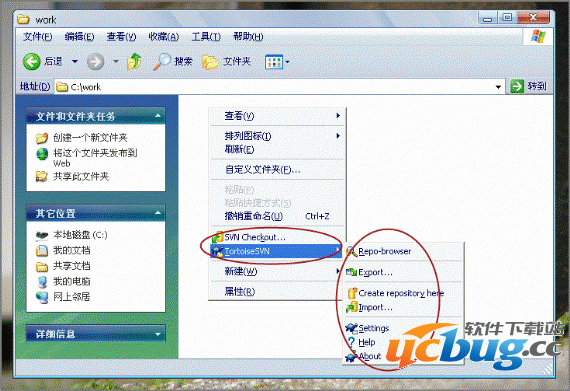The width and height of the screenshot is (570, 391).
Task: Click 我的文档 link in sidebar
Action: coord(72,250)
